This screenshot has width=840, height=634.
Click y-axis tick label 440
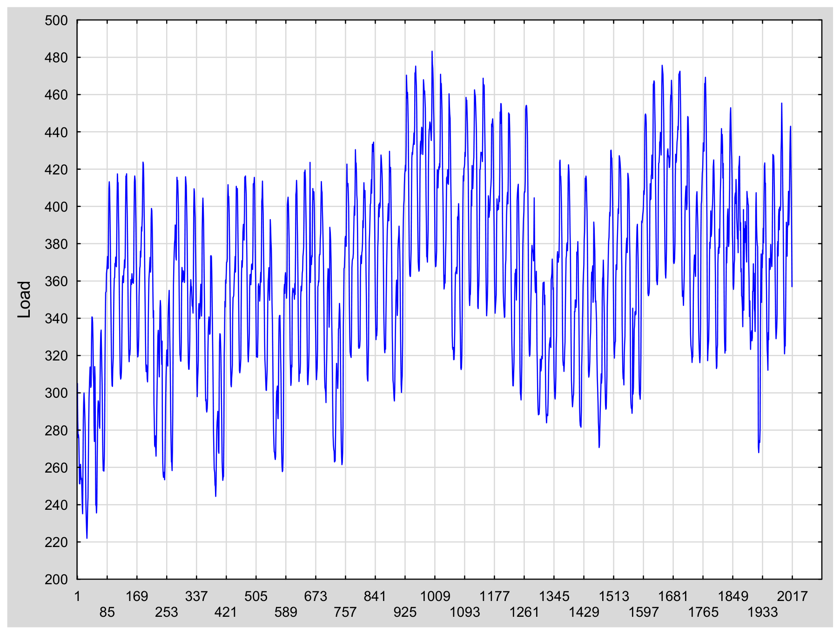(56, 133)
